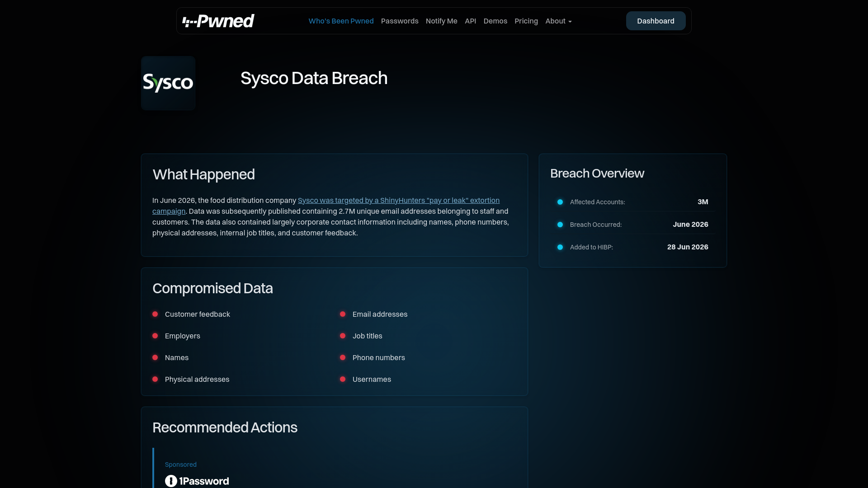The height and width of the screenshot is (488, 868).
Task: Follow the ShinyHunters extortion campaign link
Action: (398, 200)
